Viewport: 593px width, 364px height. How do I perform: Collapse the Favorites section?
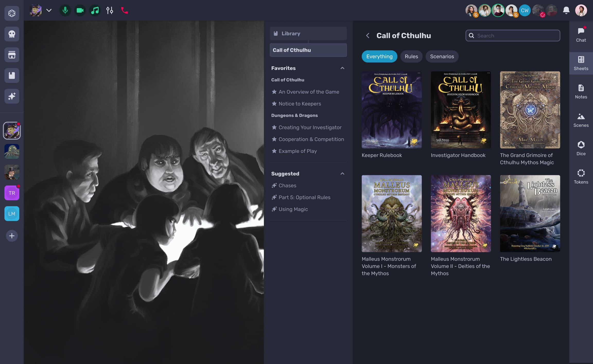tap(342, 68)
